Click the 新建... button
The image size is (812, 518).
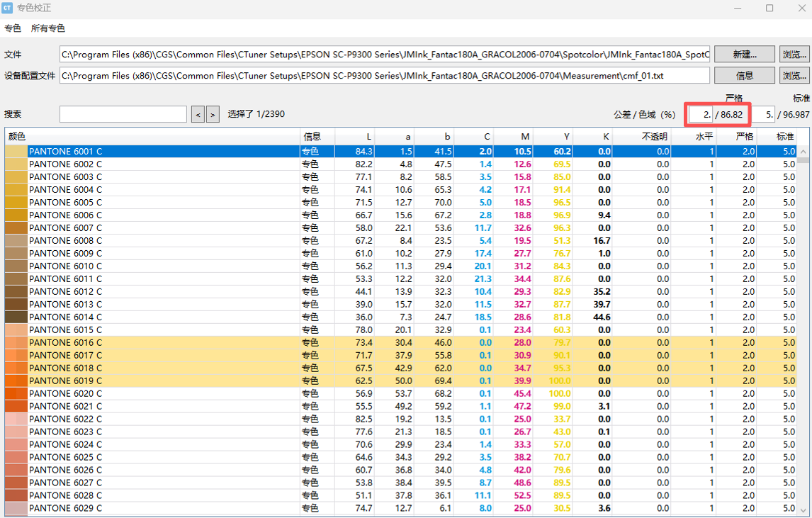pyautogui.click(x=745, y=55)
